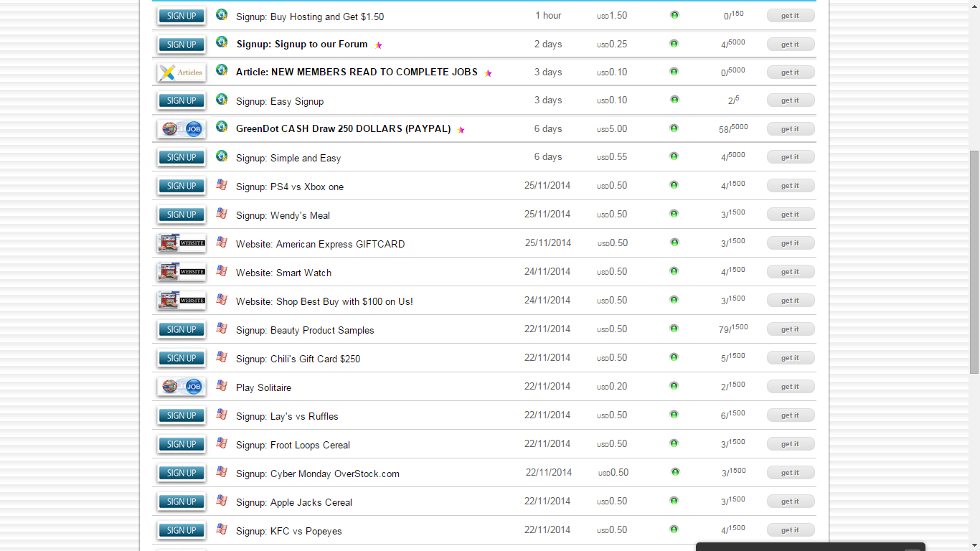Click the Articles badge for NEW MEMBERS READ
Image resolution: width=980 pixels, height=551 pixels.
[182, 72]
